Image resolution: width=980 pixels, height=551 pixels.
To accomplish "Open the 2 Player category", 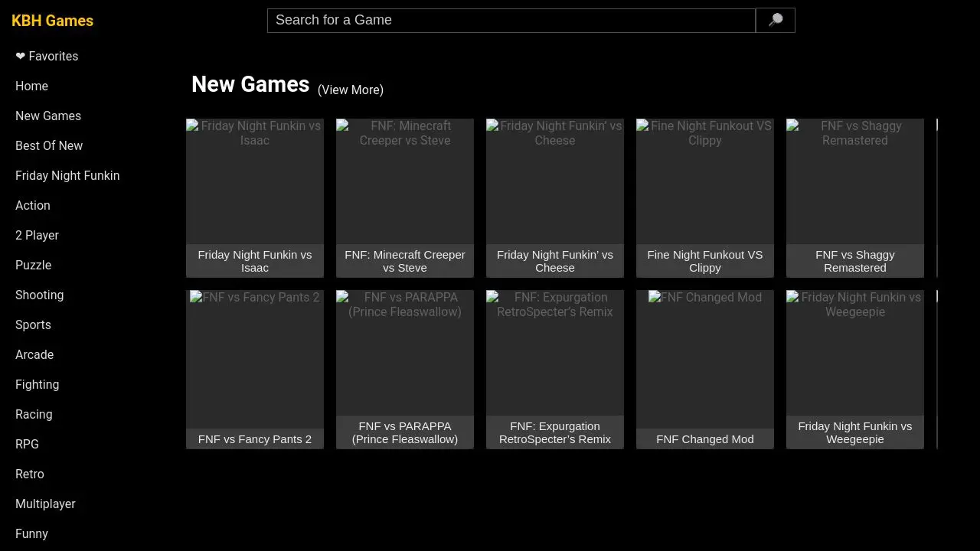I will (37, 235).
